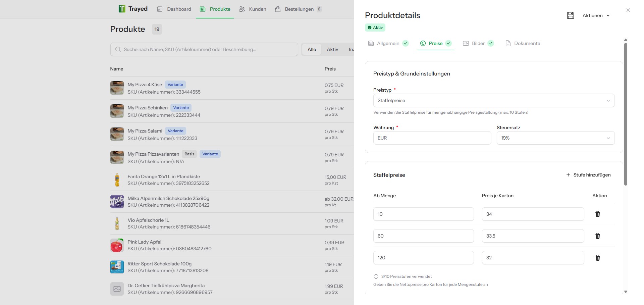
Task: Click the checkmark on the Allgemein tab
Action: (406, 43)
